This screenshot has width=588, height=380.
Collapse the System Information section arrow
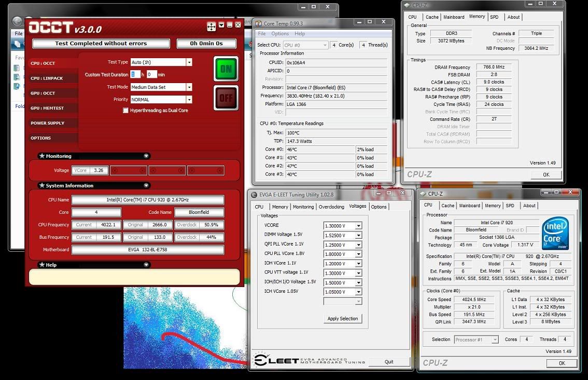pyautogui.click(x=146, y=185)
